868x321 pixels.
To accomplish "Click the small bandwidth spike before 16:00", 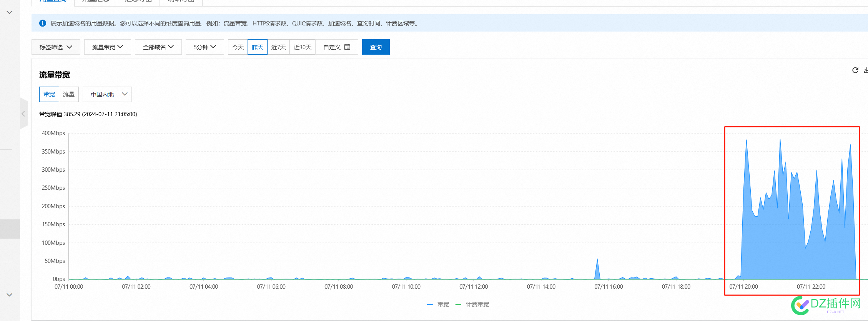I will coord(597,269).
